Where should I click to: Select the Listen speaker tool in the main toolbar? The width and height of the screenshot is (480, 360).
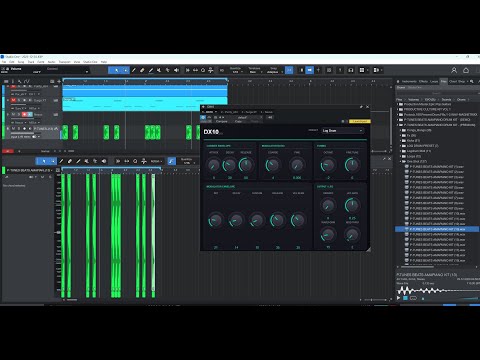click(x=176, y=70)
